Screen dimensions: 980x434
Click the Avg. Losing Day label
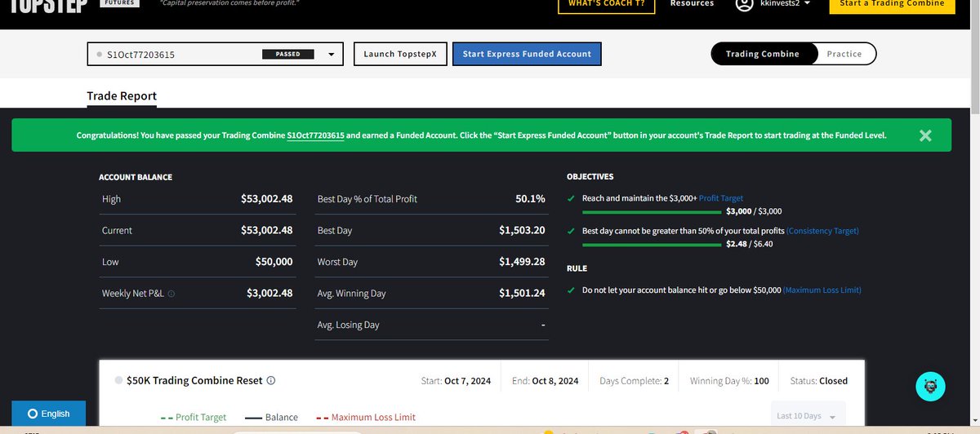pos(349,325)
